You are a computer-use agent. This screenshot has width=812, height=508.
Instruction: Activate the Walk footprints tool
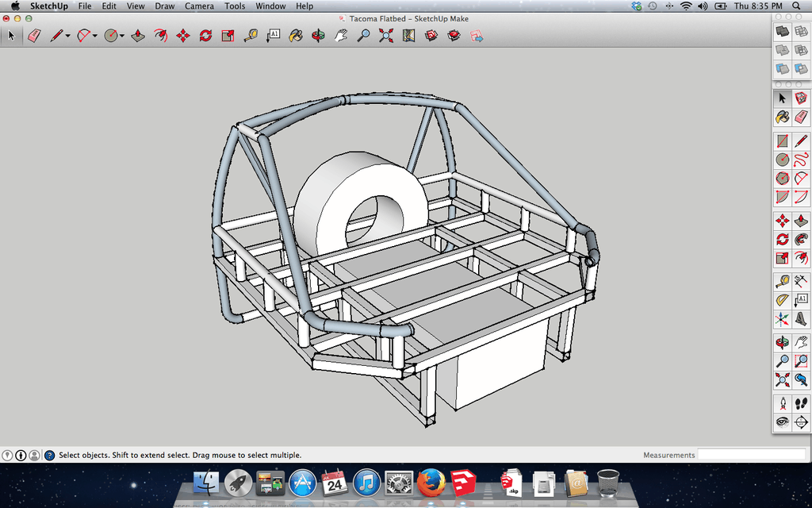click(801, 403)
